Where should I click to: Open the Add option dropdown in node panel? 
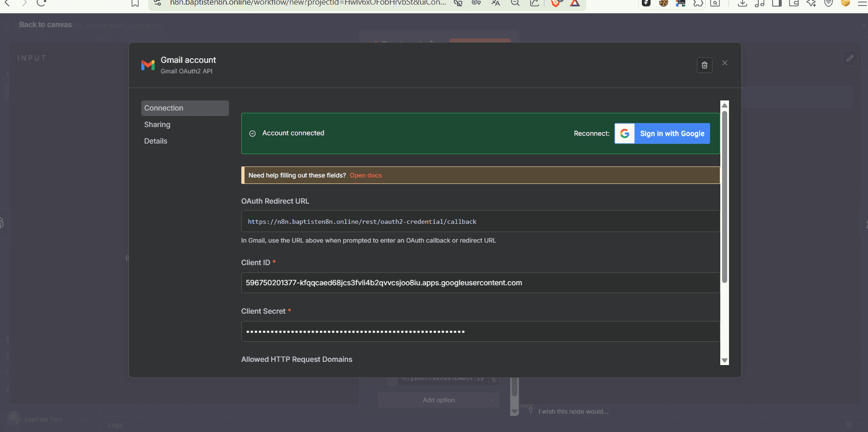pyautogui.click(x=439, y=400)
